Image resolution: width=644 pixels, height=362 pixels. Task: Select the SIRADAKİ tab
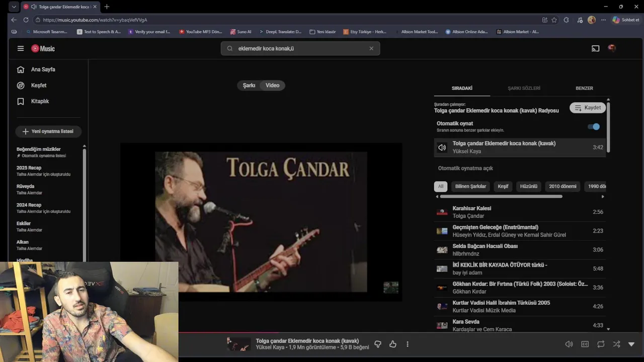462,88
